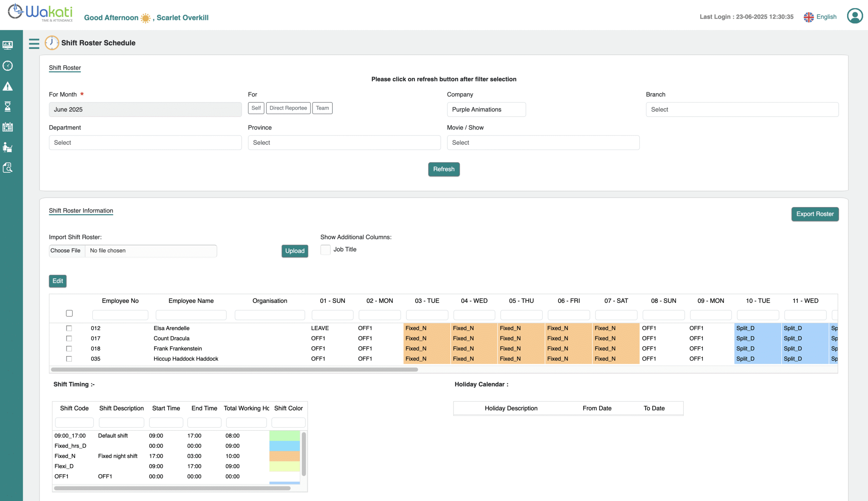Click the Export Roster button

coord(815,214)
